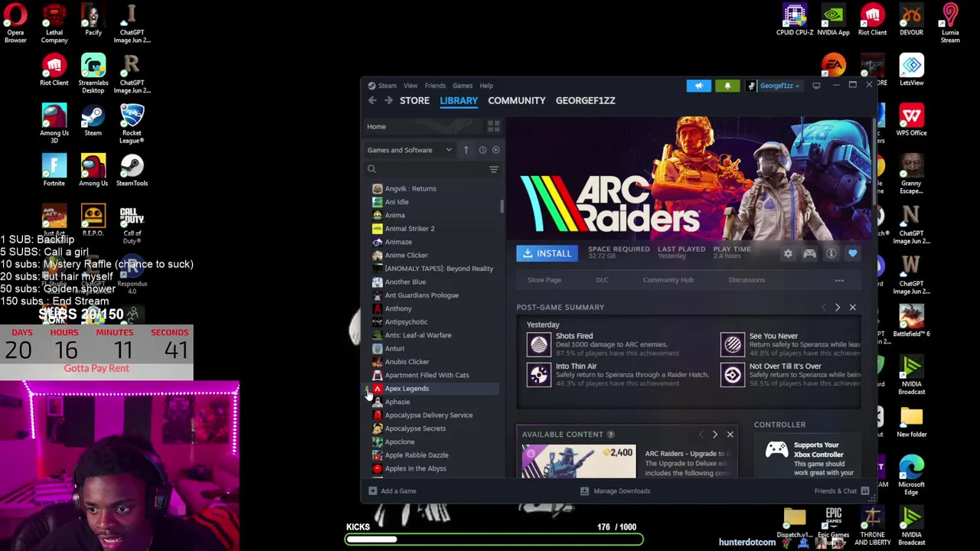The width and height of the screenshot is (980, 551).
Task: Open Steam notifications bell
Action: coord(727,86)
